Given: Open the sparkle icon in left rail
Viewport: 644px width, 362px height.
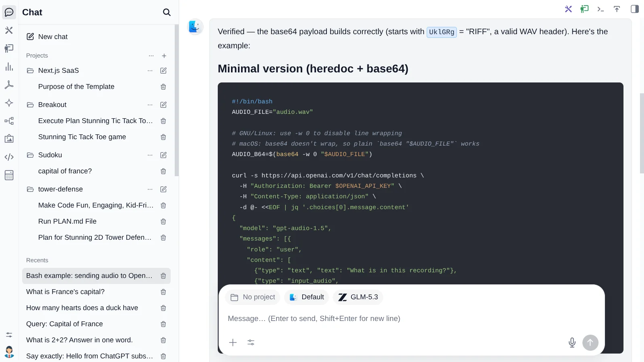Looking at the screenshot, I should click(x=9, y=103).
